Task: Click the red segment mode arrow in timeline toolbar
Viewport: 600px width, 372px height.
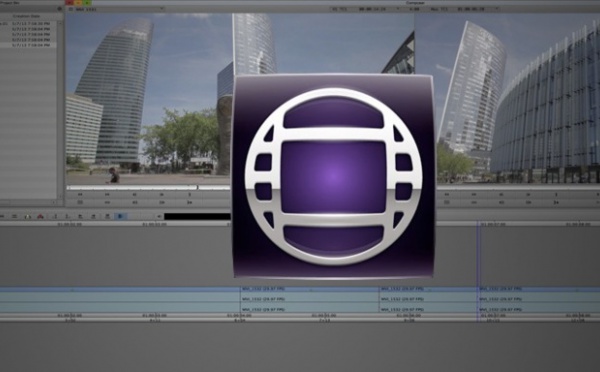Action: [x=40, y=217]
